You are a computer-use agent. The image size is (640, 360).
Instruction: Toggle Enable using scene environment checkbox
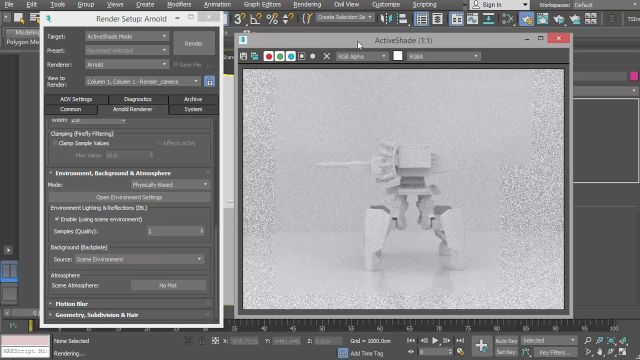57,219
